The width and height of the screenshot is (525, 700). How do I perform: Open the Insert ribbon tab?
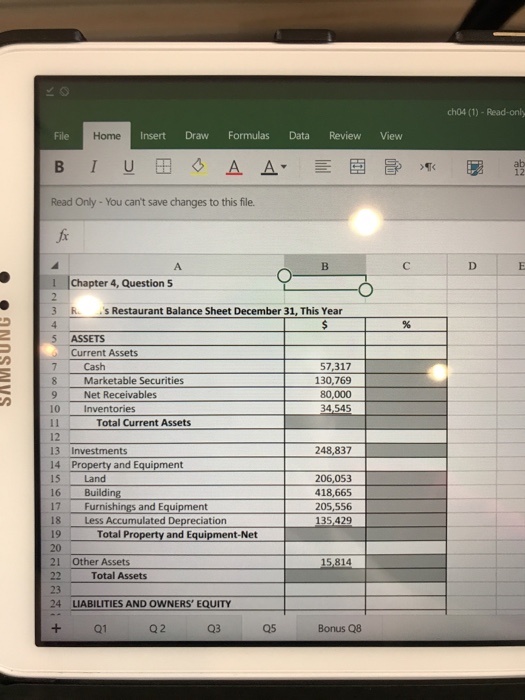click(x=153, y=136)
